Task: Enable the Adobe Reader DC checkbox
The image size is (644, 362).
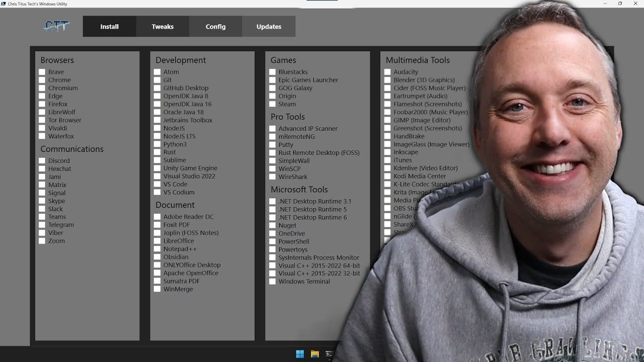Action: pyautogui.click(x=157, y=217)
